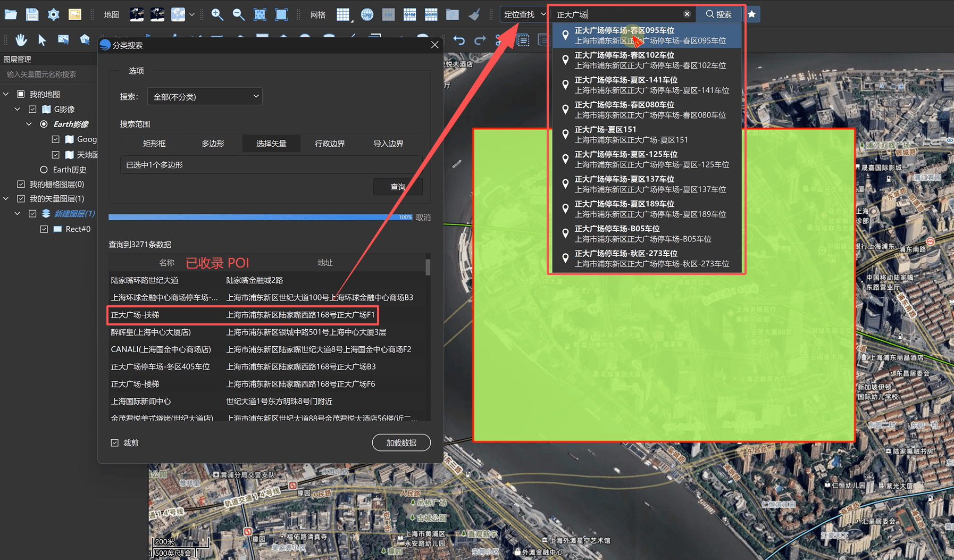This screenshot has height=560, width=954.
Task: Click the 查询 button
Action: point(398,187)
